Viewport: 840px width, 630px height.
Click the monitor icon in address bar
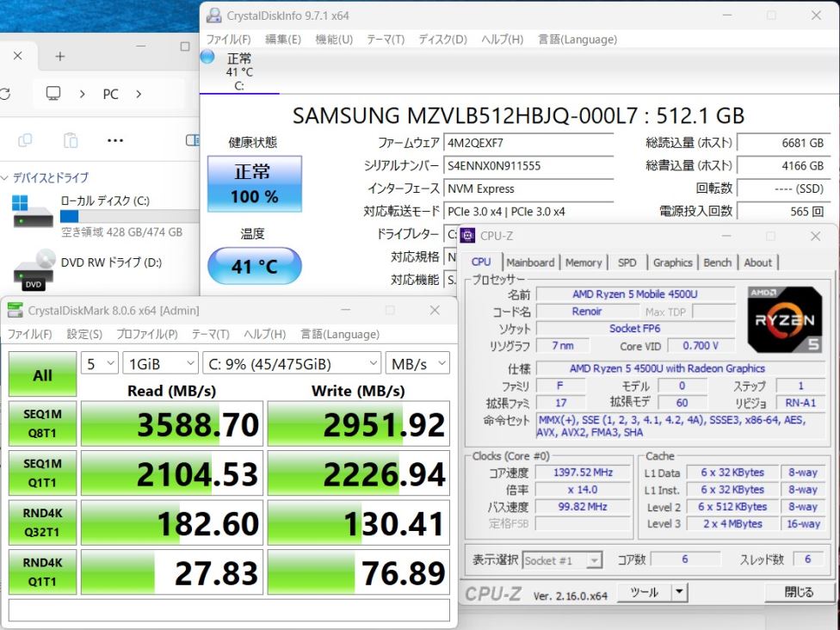point(53,94)
